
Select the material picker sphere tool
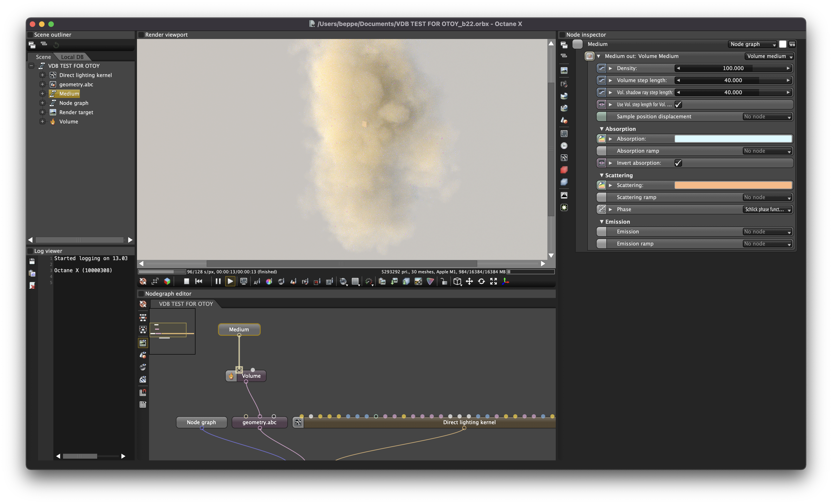(281, 281)
